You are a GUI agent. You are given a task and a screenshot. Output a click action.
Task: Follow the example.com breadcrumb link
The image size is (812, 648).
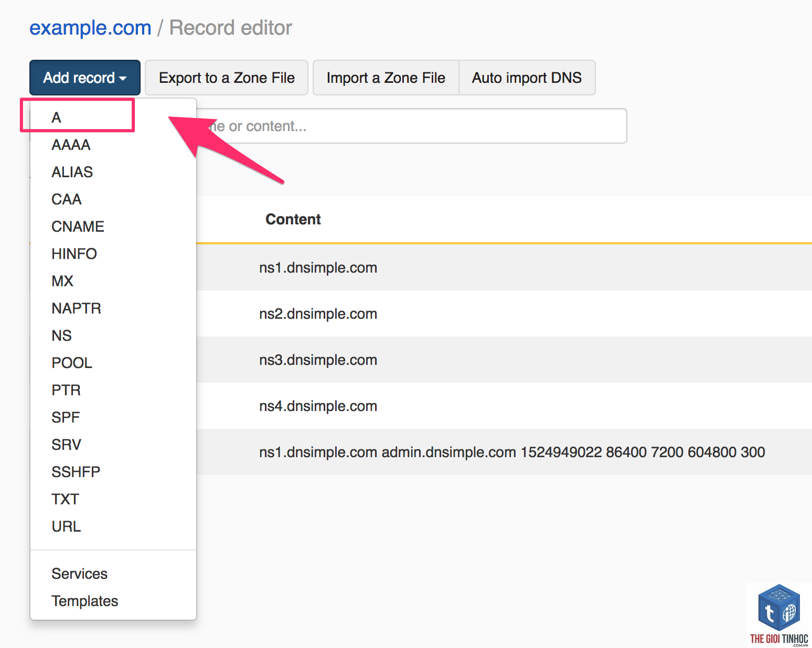(90, 28)
